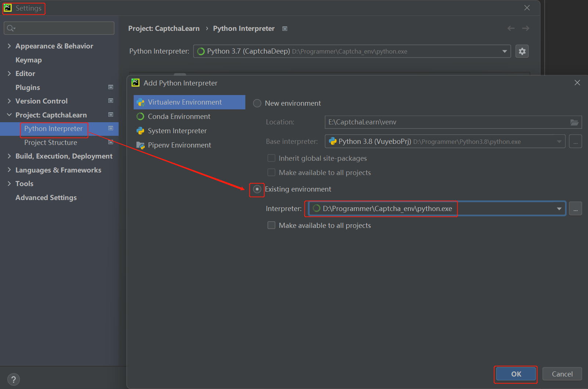Expand the Editor settings section

pyautogui.click(x=9, y=73)
